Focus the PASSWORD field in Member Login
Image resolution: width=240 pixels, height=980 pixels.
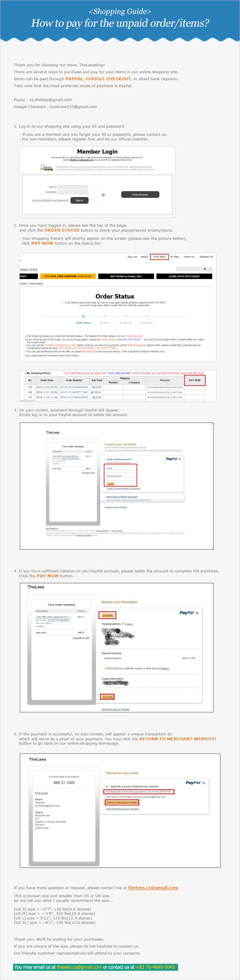coord(73,192)
